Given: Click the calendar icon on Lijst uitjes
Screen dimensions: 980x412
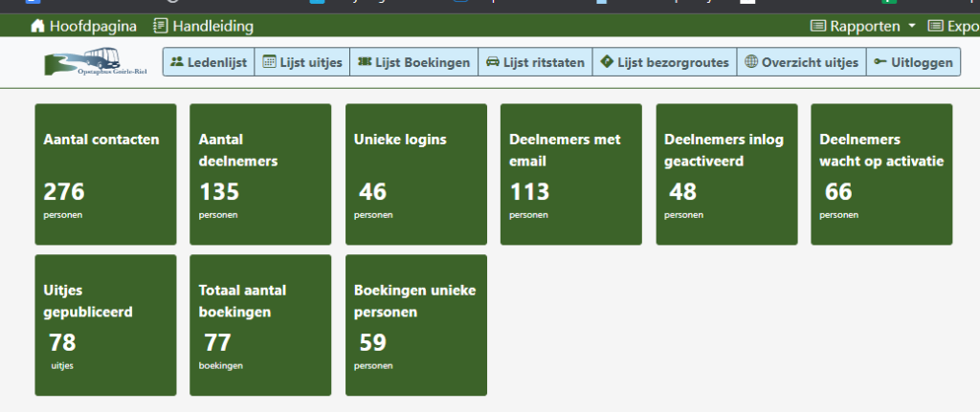Looking at the screenshot, I should tap(269, 62).
